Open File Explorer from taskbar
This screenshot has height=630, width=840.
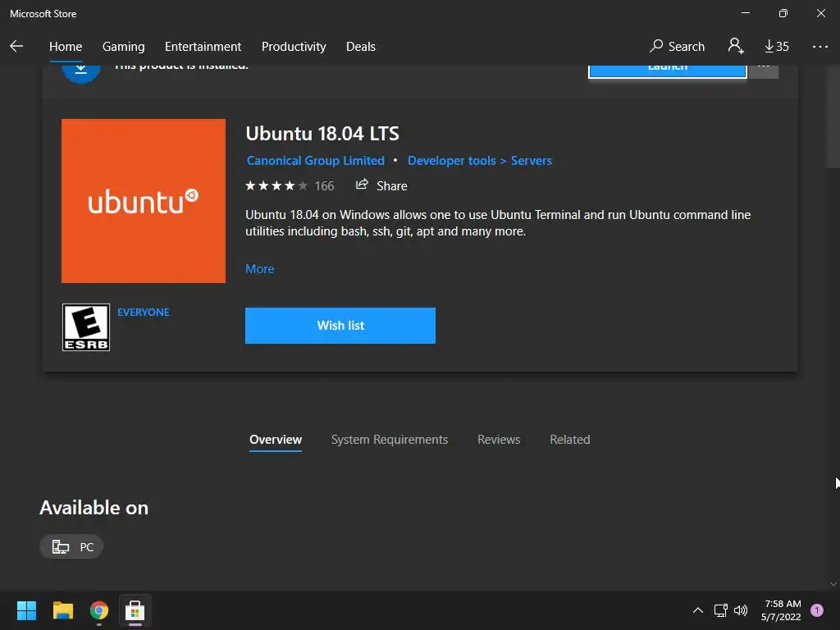click(62, 610)
